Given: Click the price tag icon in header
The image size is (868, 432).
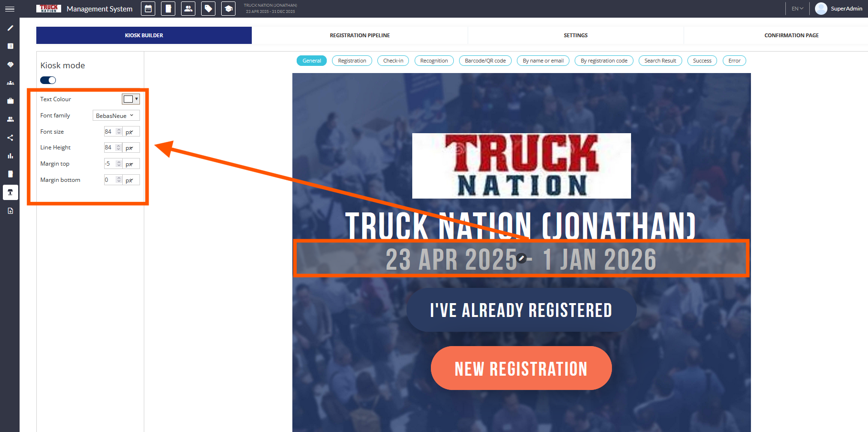Looking at the screenshot, I should [208, 9].
